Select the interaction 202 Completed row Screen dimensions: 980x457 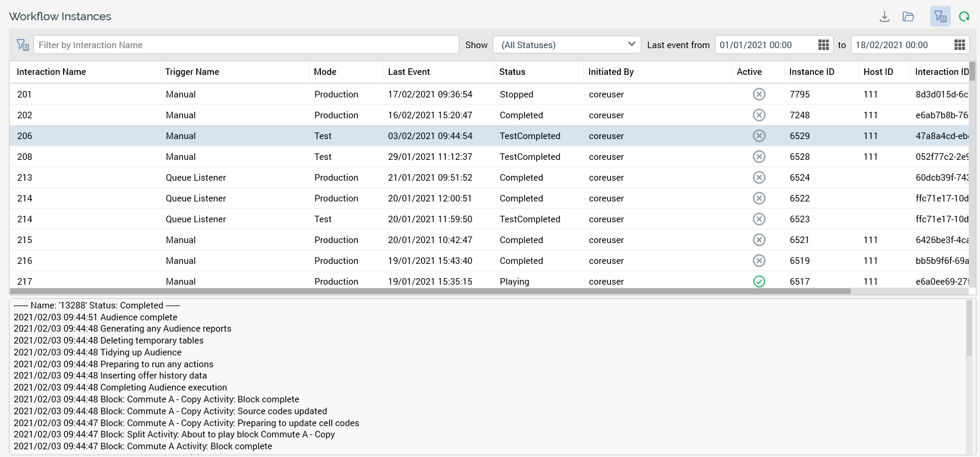pos(357,115)
